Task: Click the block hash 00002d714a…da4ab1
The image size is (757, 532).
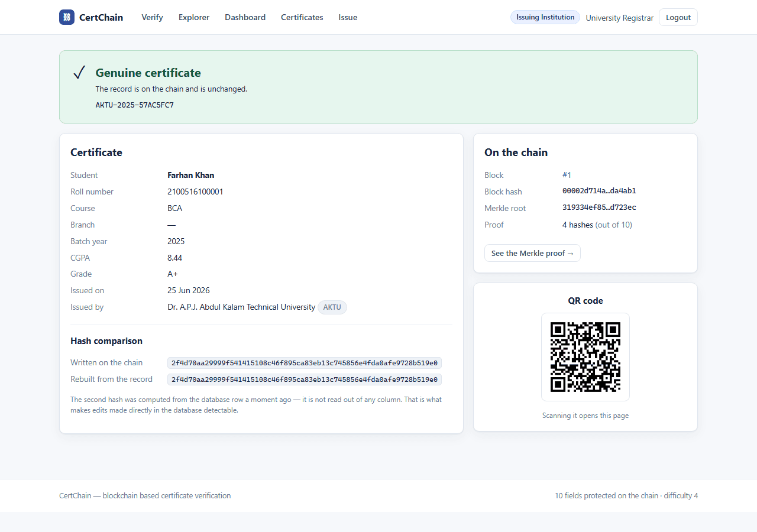Action: click(599, 191)
